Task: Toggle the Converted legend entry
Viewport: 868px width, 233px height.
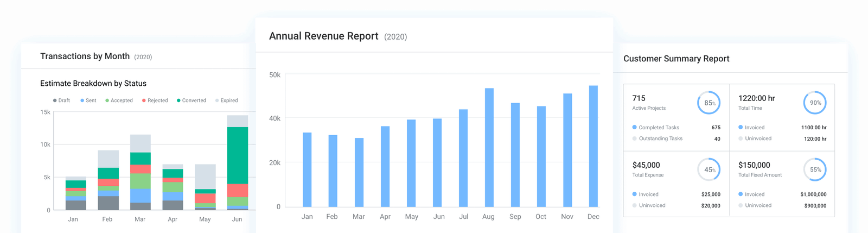Action: (x=192, y=100)
